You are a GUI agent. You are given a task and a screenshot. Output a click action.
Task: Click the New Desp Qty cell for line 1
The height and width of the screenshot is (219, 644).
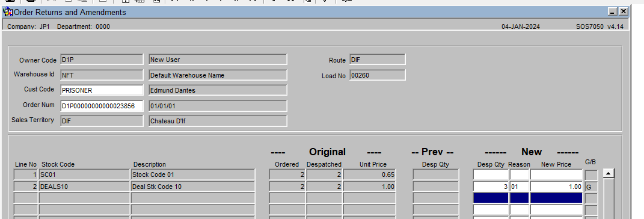pos(491,174)
